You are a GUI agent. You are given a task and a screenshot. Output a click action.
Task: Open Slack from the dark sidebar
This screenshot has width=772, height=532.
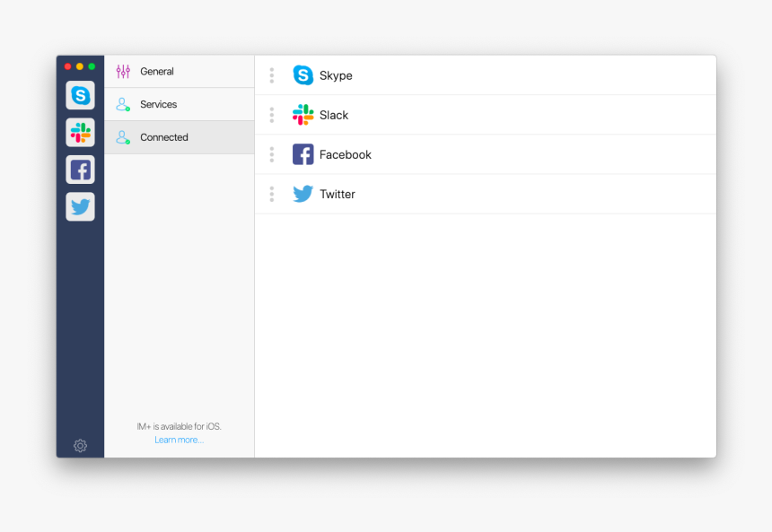tap(80, 133)
